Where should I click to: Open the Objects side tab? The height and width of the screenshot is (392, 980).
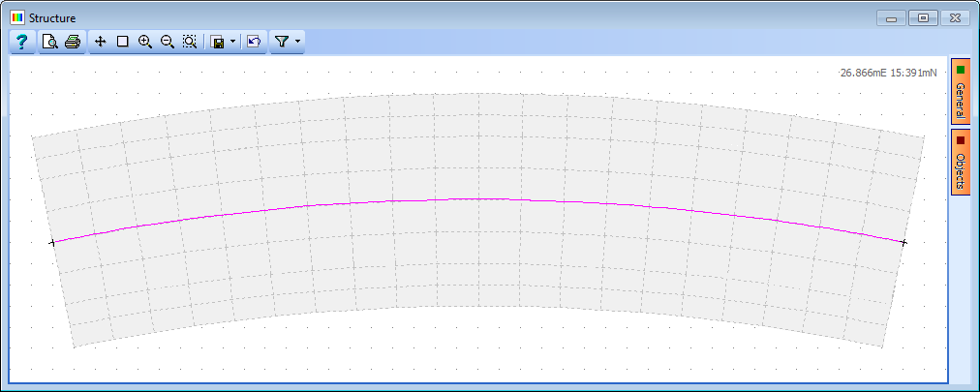tap(961, 163)
